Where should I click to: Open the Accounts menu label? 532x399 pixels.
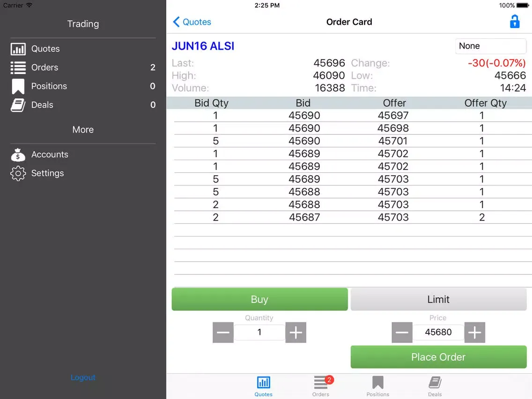pos(50,155)
